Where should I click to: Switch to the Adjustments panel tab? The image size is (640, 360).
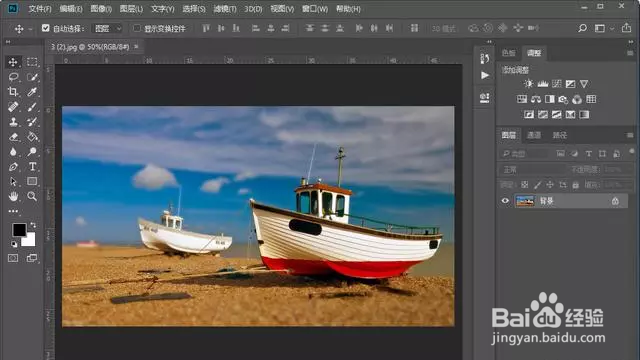pyautogui.click(x=534, y=53)
